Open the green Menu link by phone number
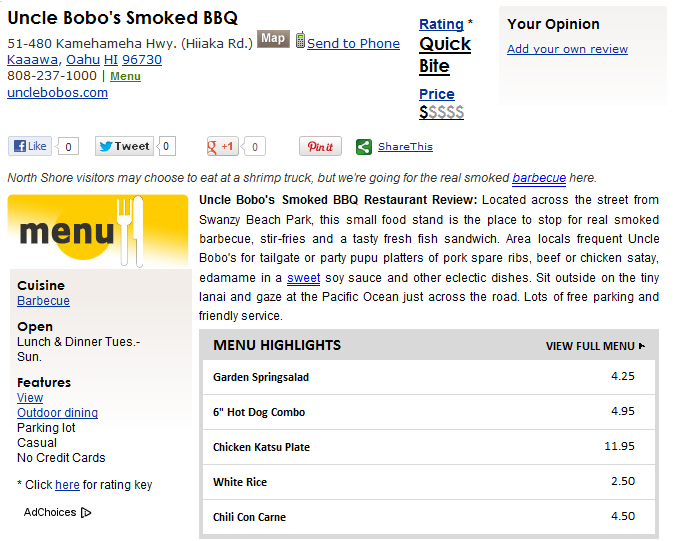Image resolution: width=678 pixels, height=541 pixels. (x=125, y=76)
